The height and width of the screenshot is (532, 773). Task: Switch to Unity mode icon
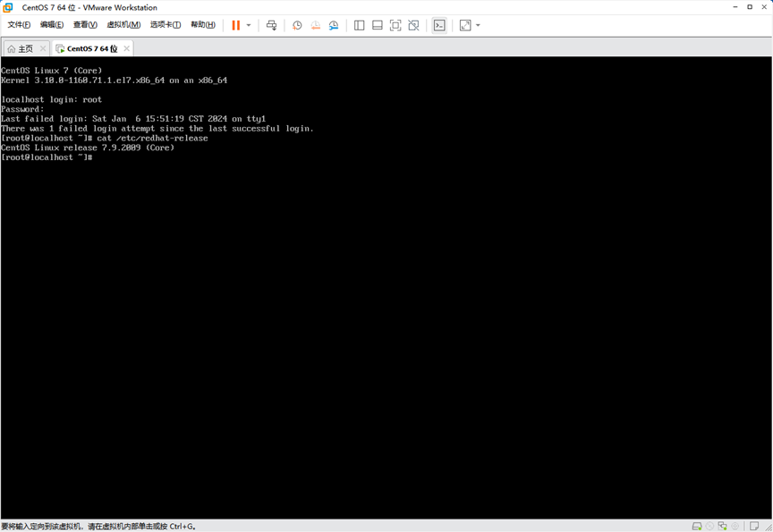(413, 25)
